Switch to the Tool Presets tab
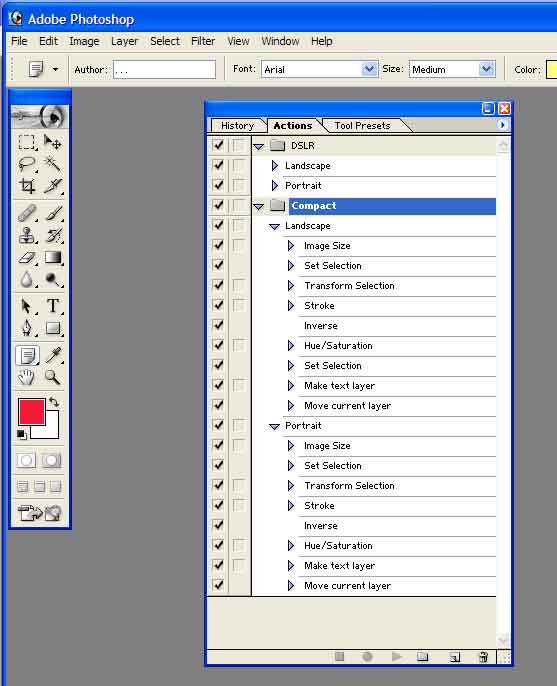Image resolution: width=557 pixels, height=686 pixels. coord(362,126)
